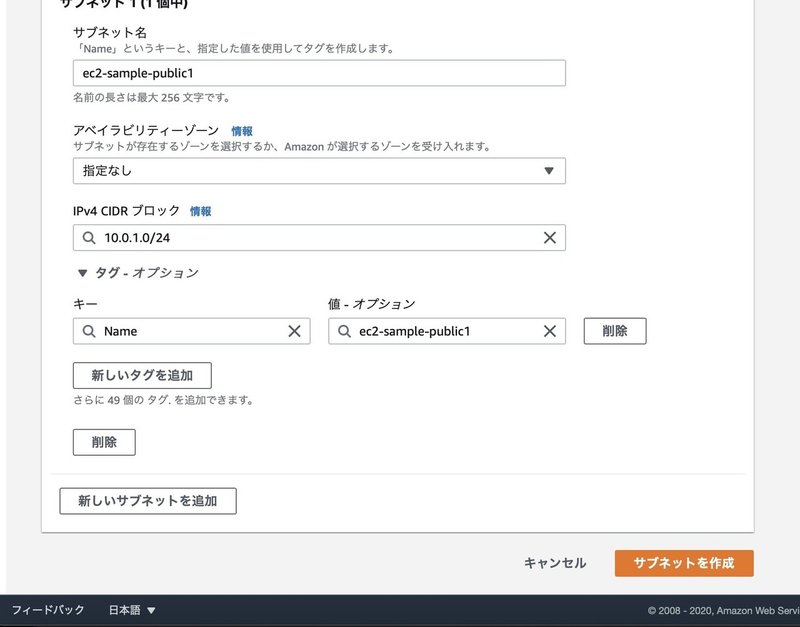Delete the Name tag row via 削除
This screenshot has height=627, width=800.
coord(614,330)
